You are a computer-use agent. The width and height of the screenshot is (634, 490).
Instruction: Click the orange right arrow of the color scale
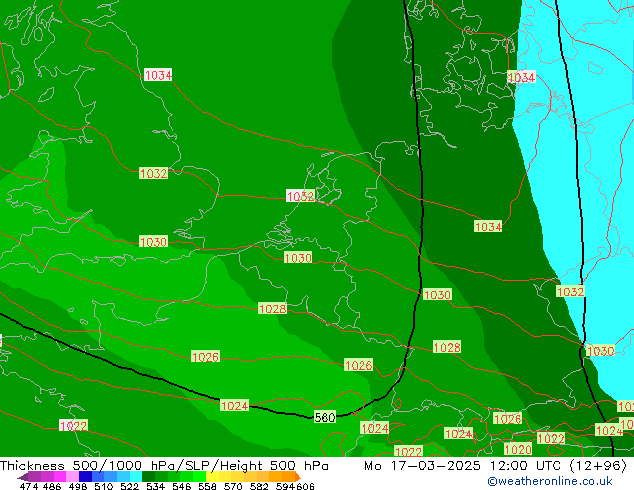[298, 477]
